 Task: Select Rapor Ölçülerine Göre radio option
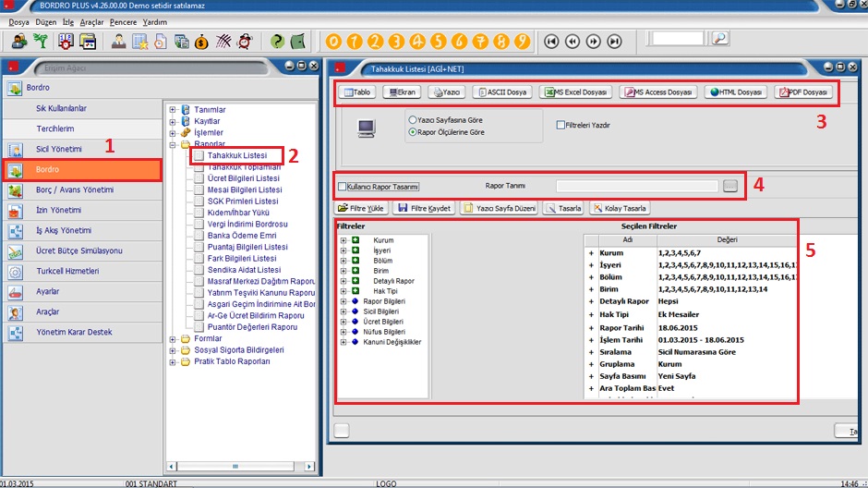pos(413,132)
